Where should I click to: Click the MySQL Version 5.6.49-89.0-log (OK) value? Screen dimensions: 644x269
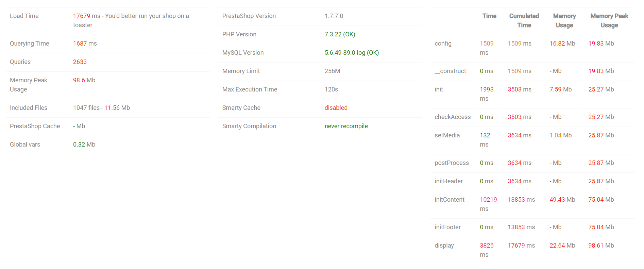(x=352, y=53)
